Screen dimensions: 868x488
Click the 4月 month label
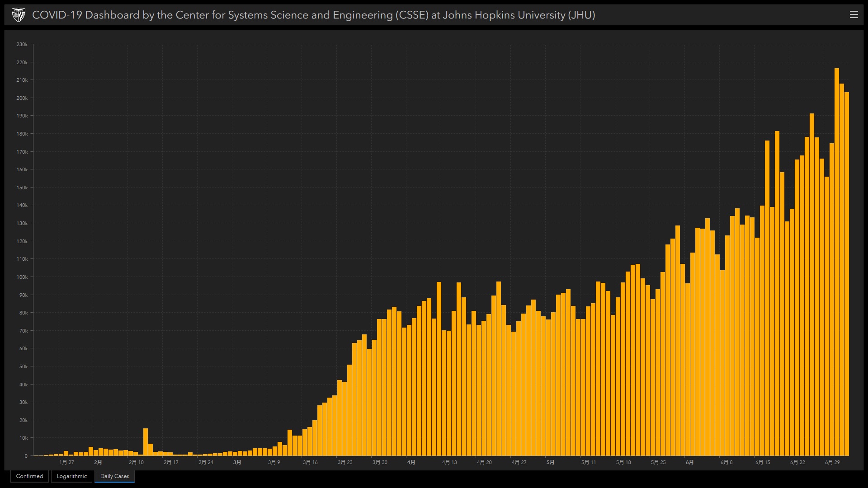[411, 462]
